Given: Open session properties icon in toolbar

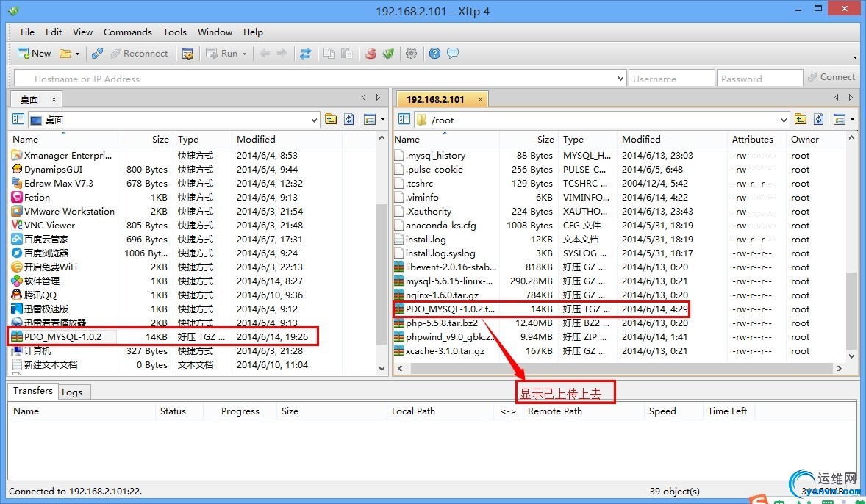Looking at the screenshot, I should point(187,54).
